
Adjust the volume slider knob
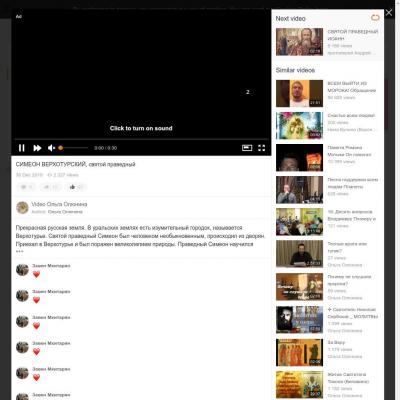[x=61, y=148]
